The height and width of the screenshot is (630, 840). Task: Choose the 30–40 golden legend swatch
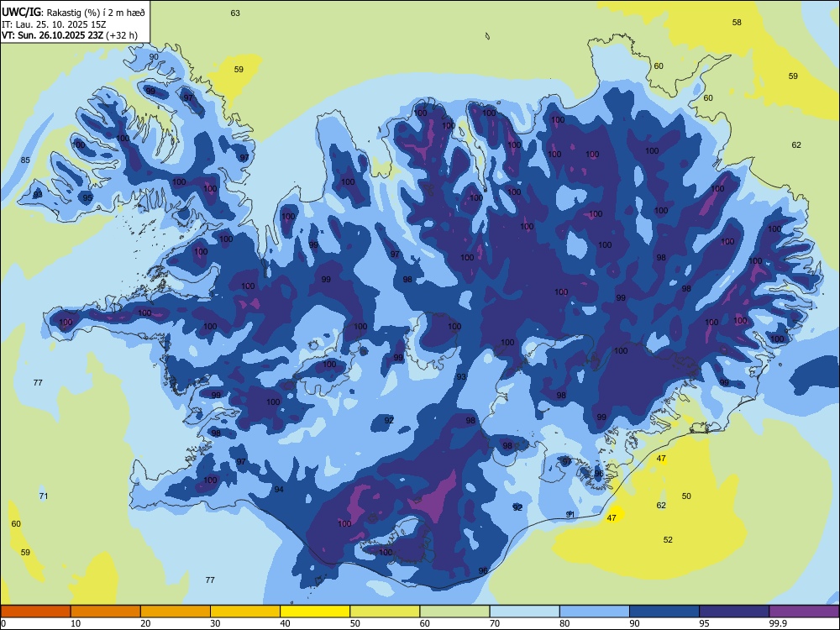245,612
